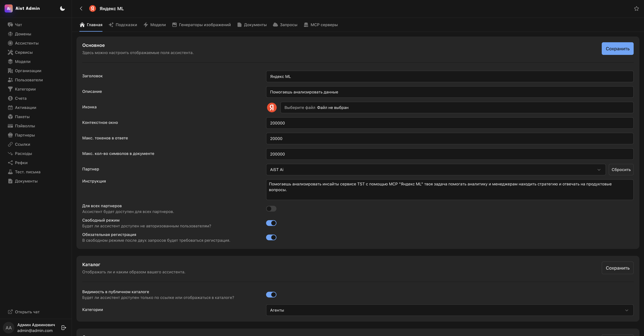Click admin@admin.com email text
This screenshot has height=336, width=644.
click(35, 331)
